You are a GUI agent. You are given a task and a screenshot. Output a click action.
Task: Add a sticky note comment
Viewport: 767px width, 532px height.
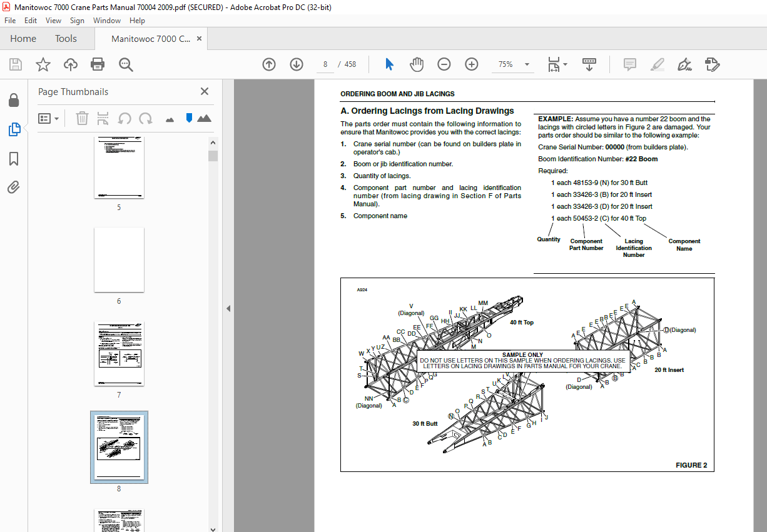(x=629, y=64)
